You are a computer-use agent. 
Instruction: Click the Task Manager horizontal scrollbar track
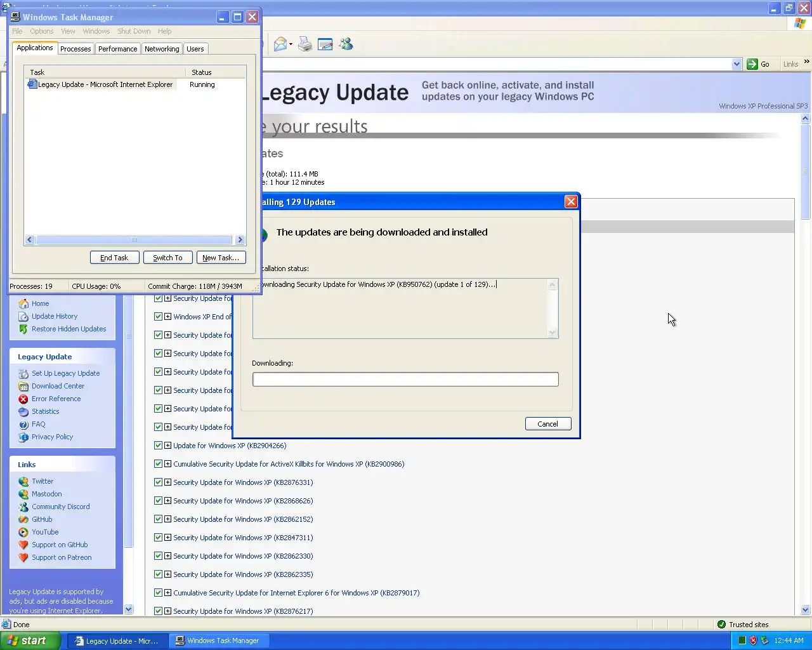click(134, 240)
